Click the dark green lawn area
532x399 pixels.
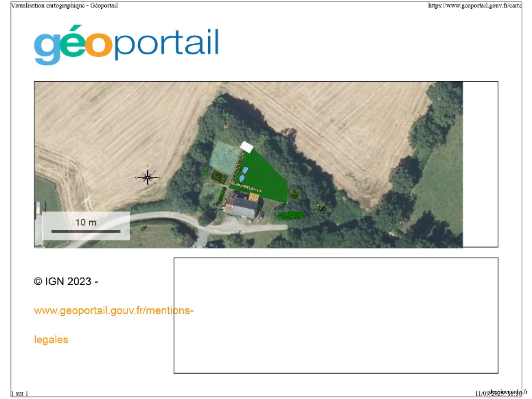click(266, 177)
